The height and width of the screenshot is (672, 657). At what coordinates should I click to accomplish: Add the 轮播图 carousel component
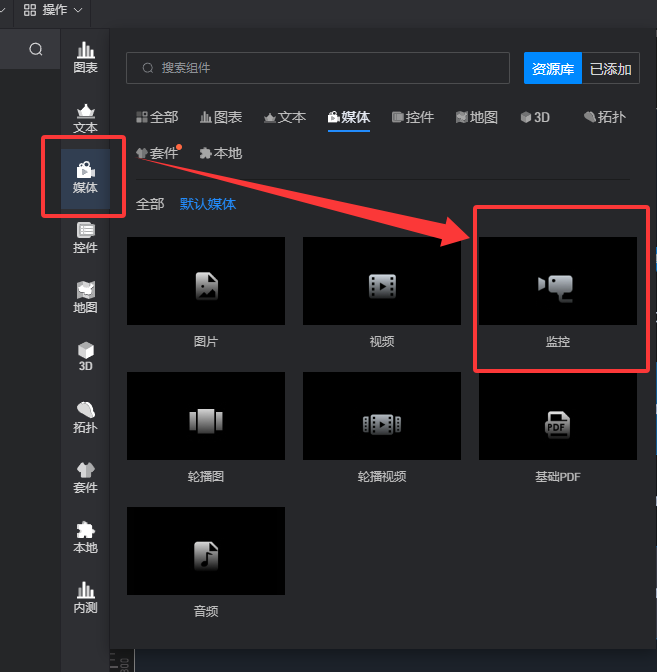click(x=206, y=416)
